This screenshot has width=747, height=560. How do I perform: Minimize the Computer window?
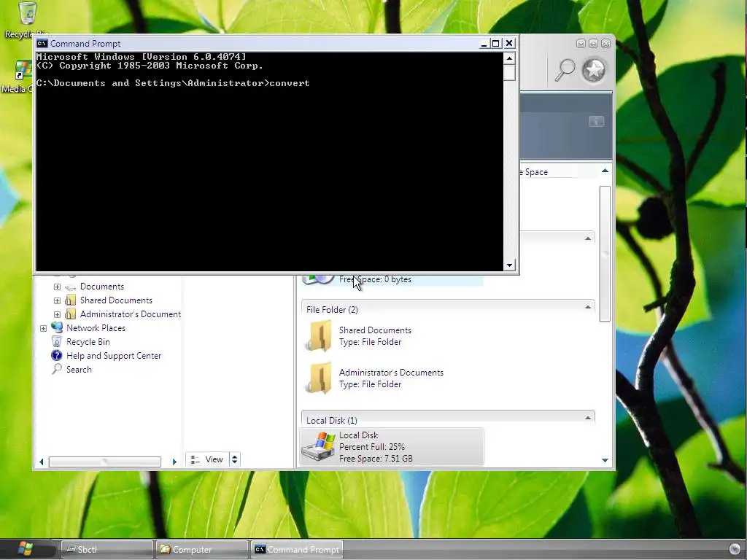point(581,43)
